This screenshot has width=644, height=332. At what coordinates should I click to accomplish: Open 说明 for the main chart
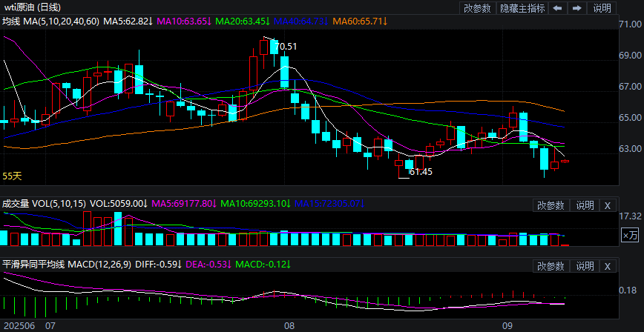(602, 8)
